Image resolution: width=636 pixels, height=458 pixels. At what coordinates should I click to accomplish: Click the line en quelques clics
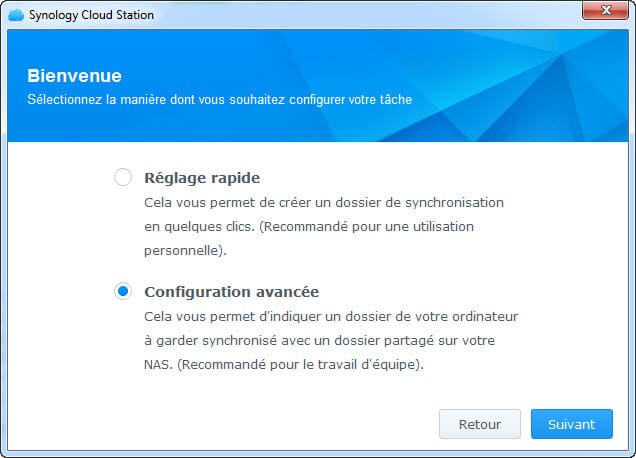click(x=309, y=226)
